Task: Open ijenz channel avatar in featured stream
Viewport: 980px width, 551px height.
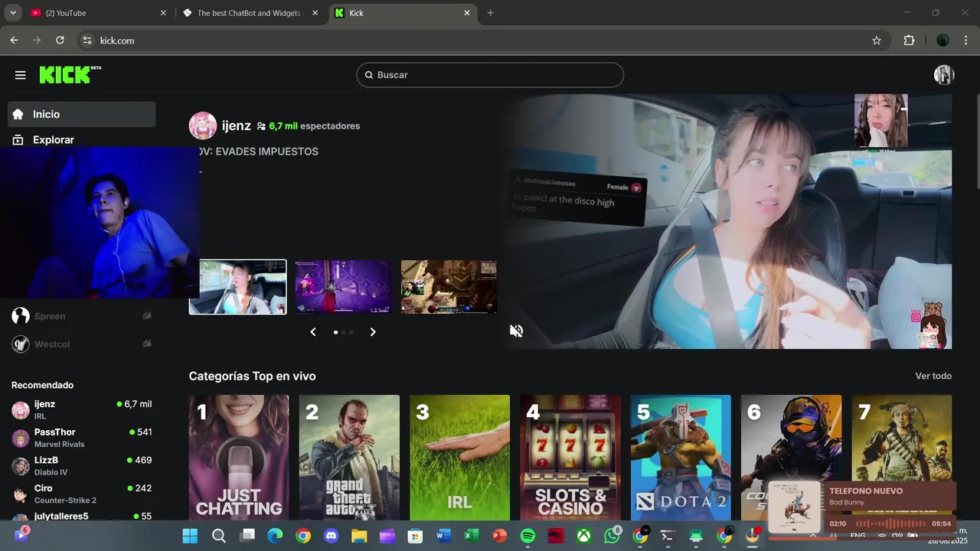Action: pyautogui.click(x=203, y=126)
